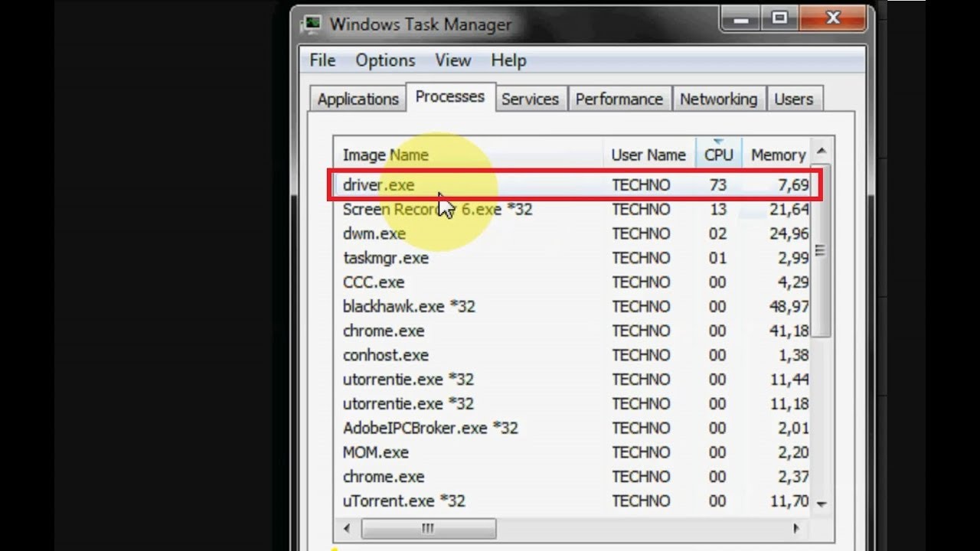Image resolution: width=980 pixels, height=551 pixels.
Task: Select the taskmgr.exe process
Action: click(573, 258)
